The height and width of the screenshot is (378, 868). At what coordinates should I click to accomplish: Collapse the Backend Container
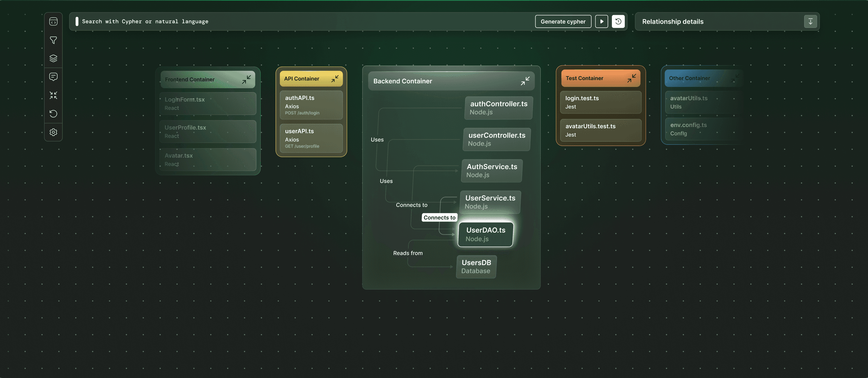(525, 81)
